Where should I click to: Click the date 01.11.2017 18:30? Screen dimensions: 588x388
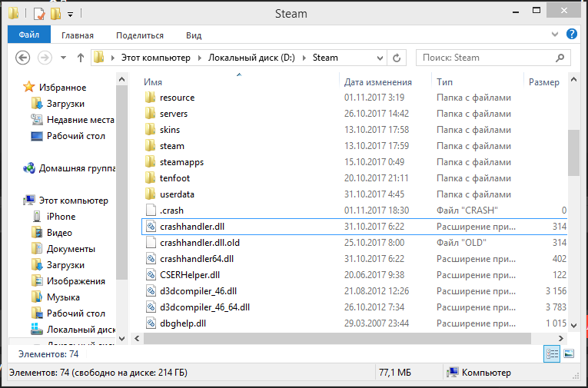tap(377, 211)
